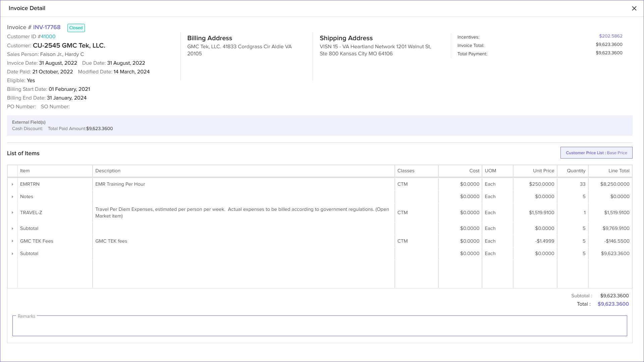Click inside the Remarks text field
The image size is (644, 362).
pyautogui.click(x=319, y=326)
